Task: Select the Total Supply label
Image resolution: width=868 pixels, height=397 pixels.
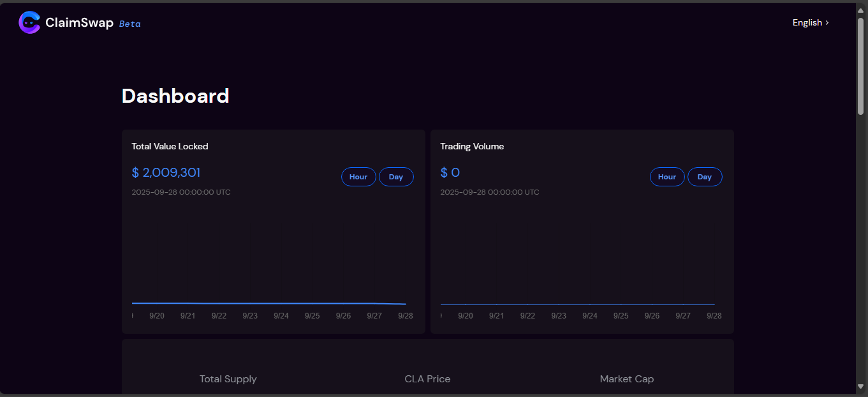Action: [x=228, y=379]
